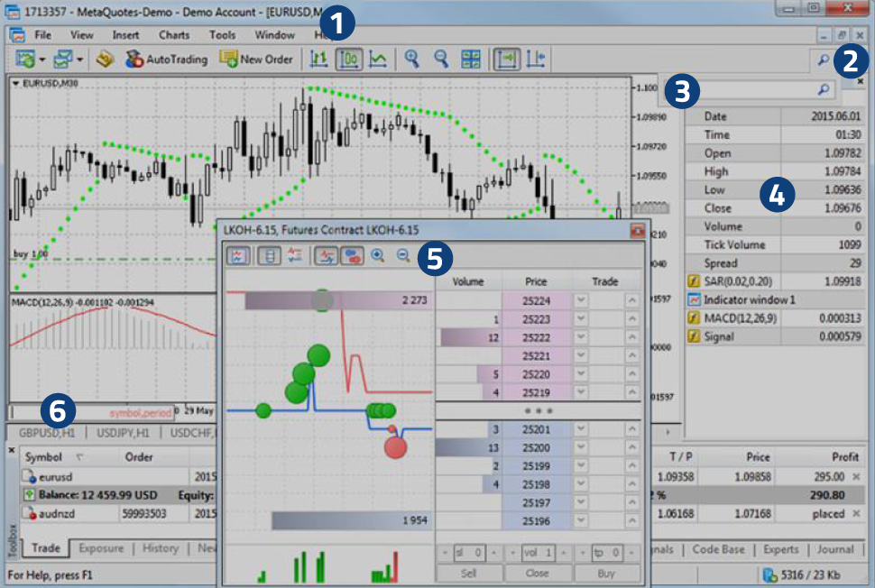
Task: Select the MACD(12,26,9) row in Data Window
Action: point(775,318)
